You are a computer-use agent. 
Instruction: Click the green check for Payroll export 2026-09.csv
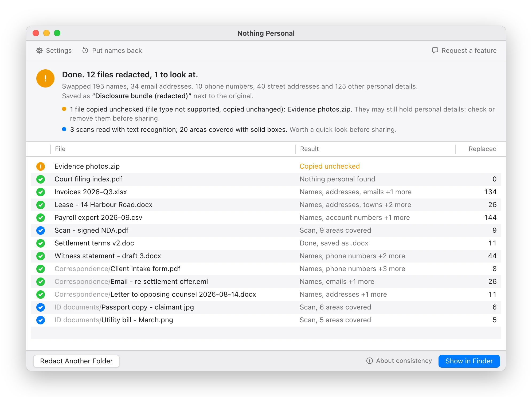[41, 218]
